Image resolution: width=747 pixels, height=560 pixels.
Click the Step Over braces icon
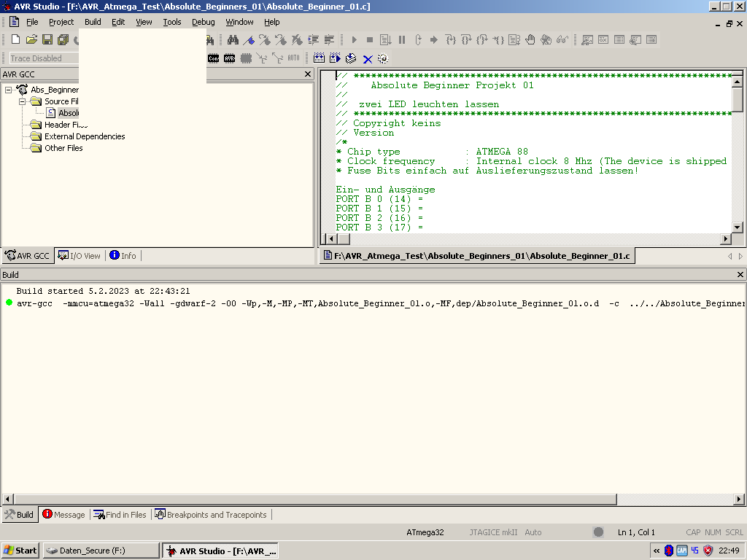[x=466, y=40]
